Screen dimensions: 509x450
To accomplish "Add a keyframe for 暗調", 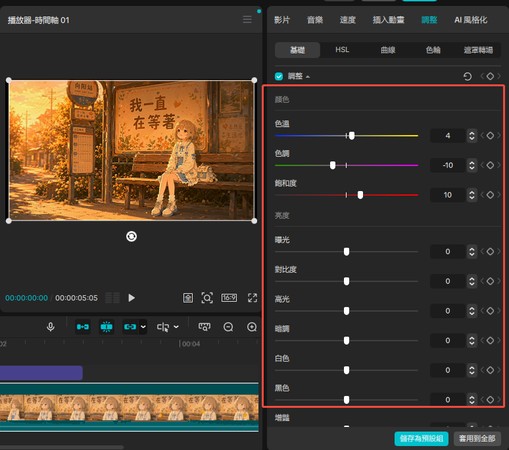I will pyautogui.click(x=490, y=340).
